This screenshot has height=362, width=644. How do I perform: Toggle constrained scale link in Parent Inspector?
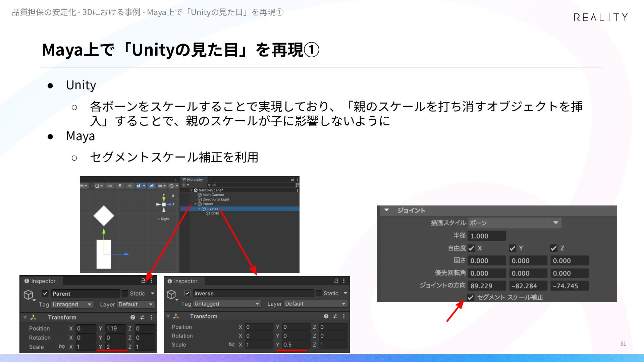coord(62,347)
